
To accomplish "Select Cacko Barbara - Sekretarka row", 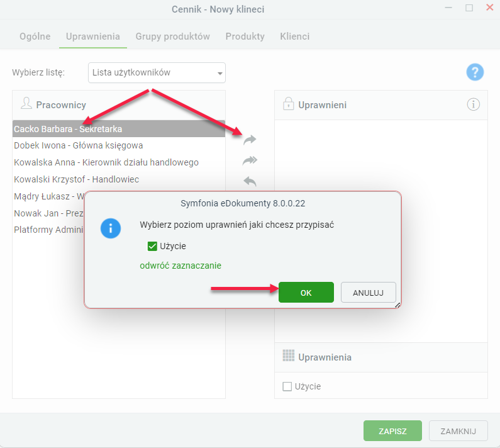I will (119, 129).
